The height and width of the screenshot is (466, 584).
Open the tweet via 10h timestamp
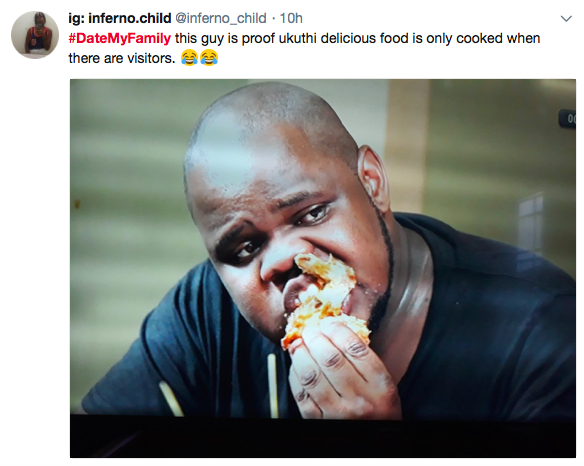tap(291, 18)
